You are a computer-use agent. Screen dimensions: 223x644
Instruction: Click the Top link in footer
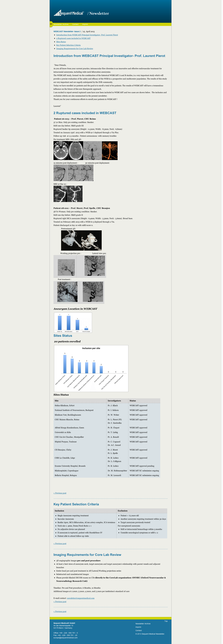click(x=166, y=621)
